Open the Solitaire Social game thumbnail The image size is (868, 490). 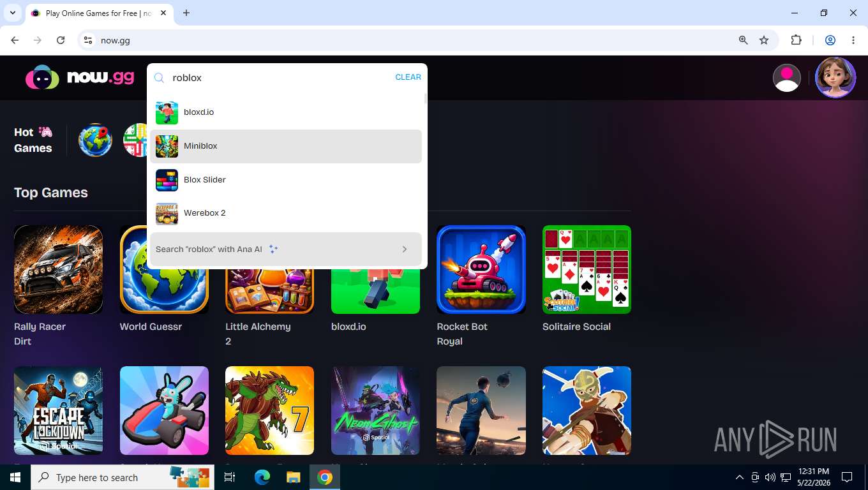(x=587, y=269)
